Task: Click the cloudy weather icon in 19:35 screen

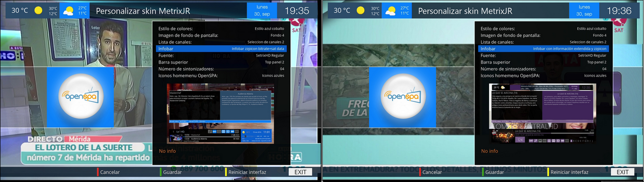Action: pyautogui.click(x=69, y=11)
